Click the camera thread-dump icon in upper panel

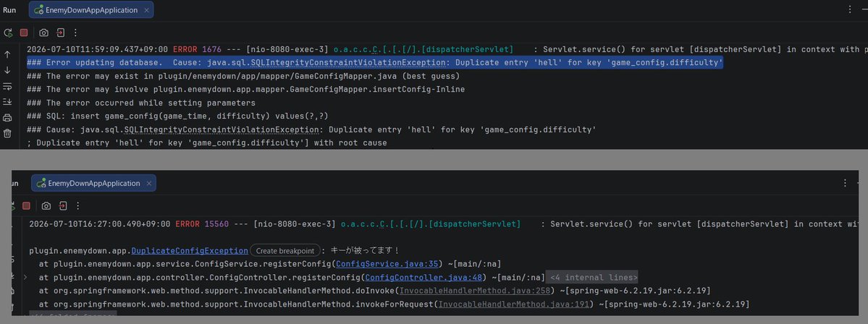tap(43, 33)
